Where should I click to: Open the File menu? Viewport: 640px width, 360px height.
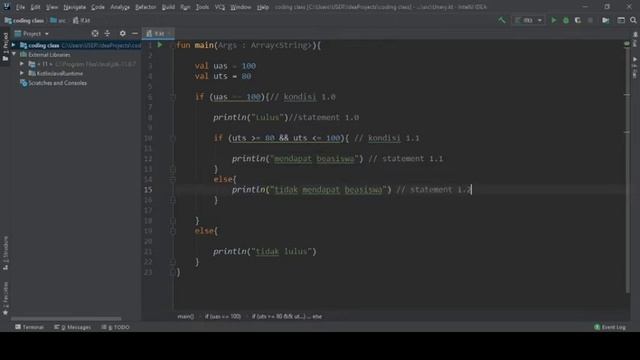click(20, 7)
